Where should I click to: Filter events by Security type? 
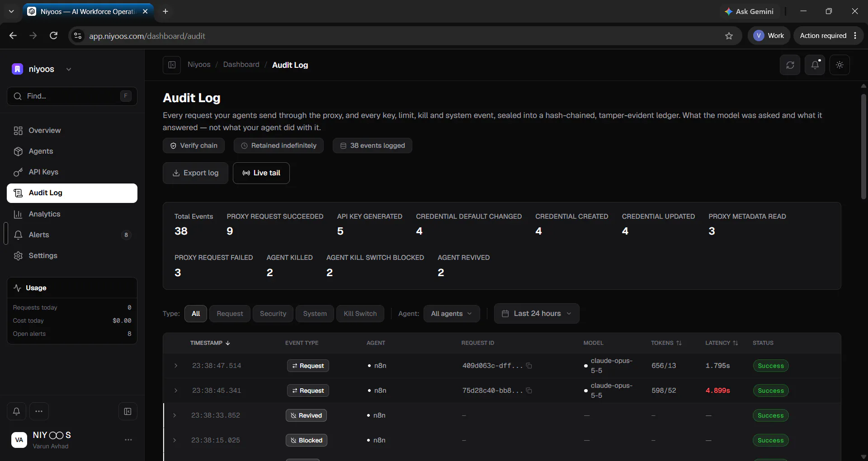point(273,314)
